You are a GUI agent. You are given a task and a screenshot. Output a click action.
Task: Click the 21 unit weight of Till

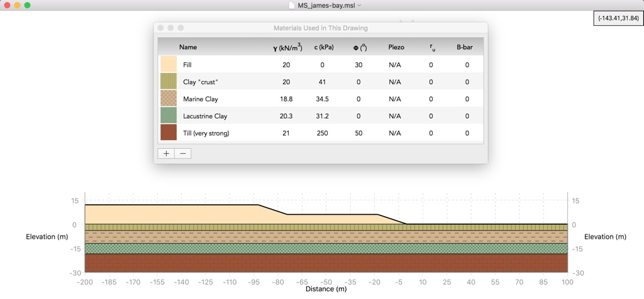pos(286,133)
